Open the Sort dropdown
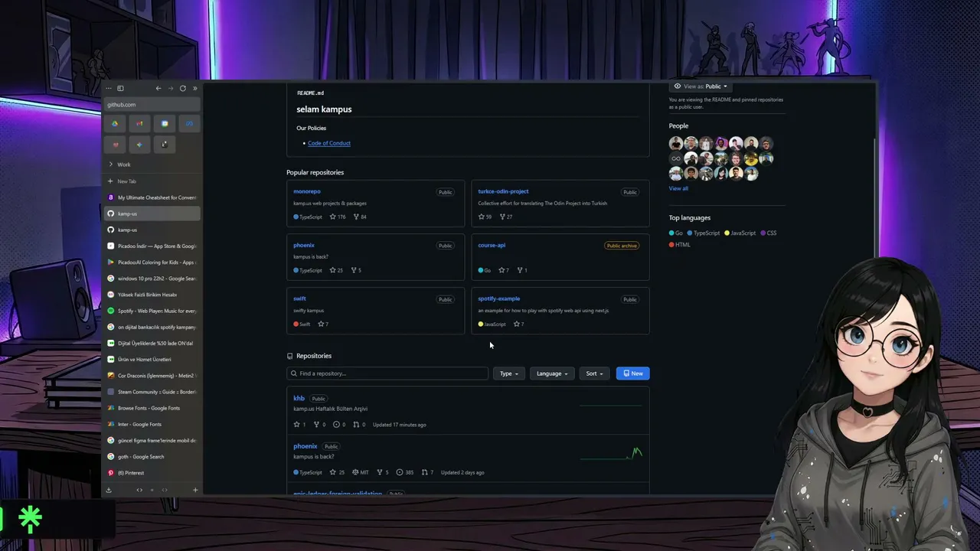The image size is (980, 551). click(x=595, y=373)
